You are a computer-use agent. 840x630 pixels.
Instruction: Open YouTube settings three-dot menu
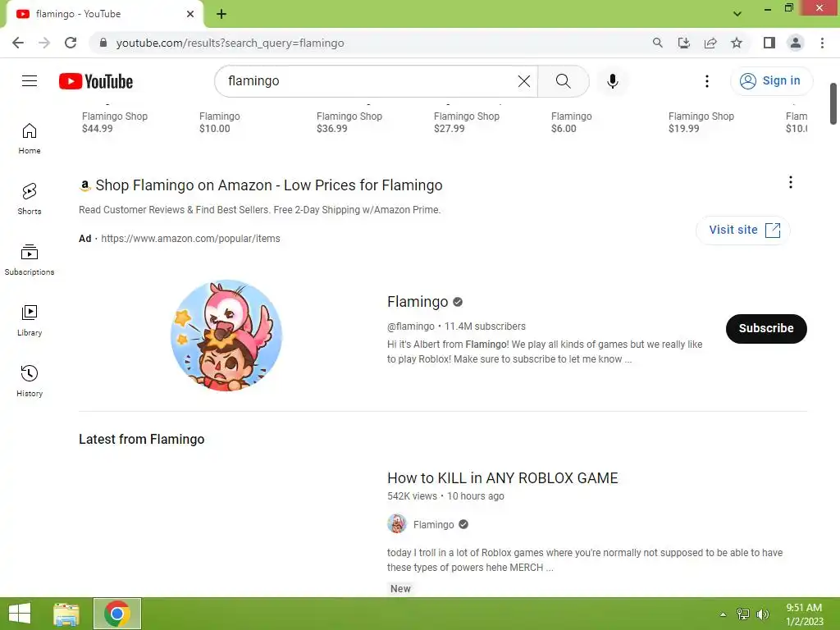706,81
